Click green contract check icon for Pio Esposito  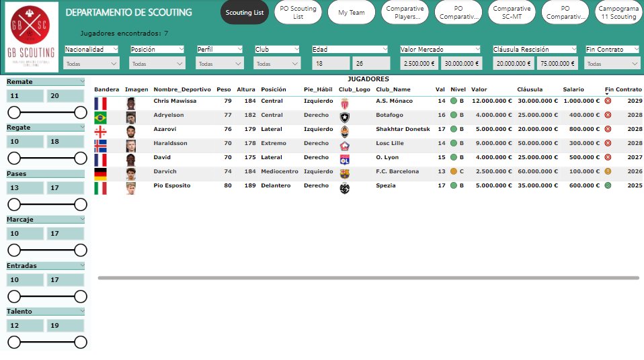[x=608, y=185]
